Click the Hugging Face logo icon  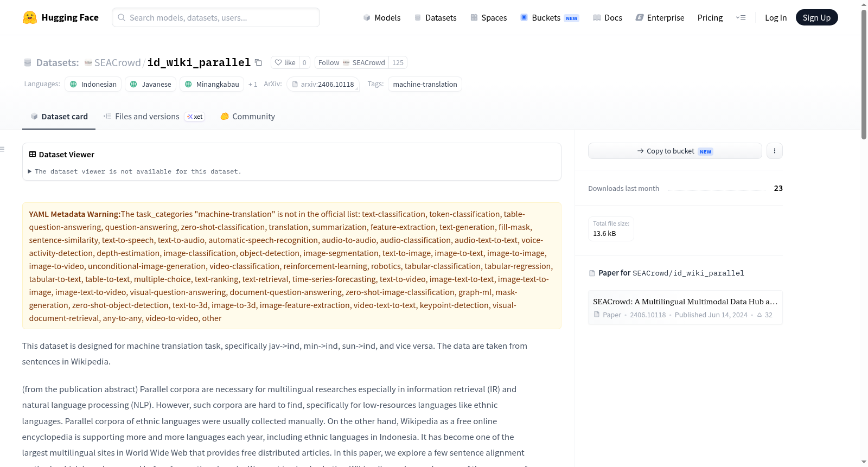pyautogui.click(x=30, y=17)
